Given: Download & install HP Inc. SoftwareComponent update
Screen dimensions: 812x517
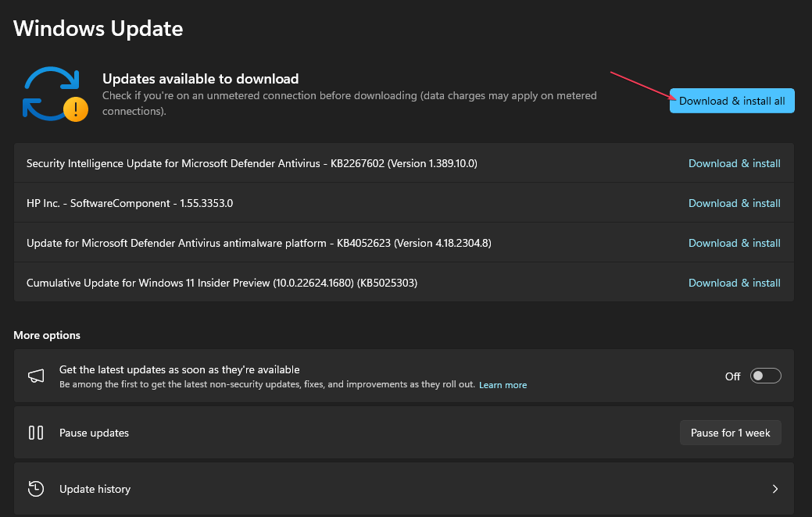Looking at the screenshot, I should pos(735,203).
